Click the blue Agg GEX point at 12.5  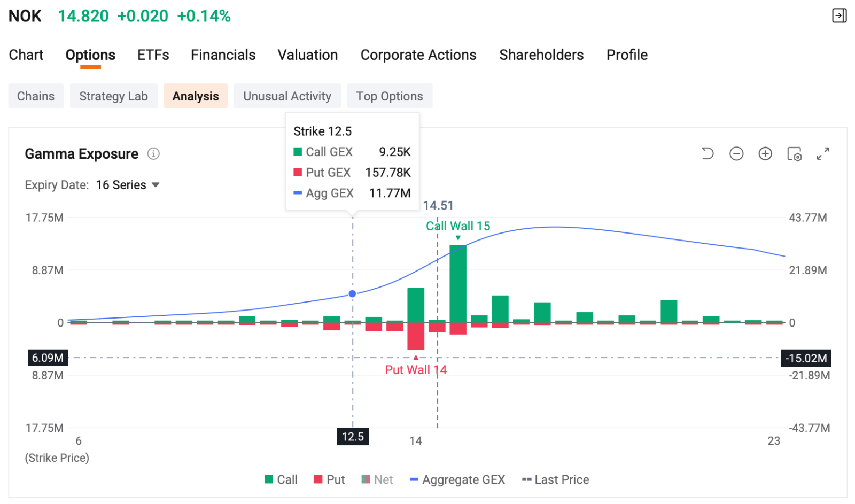tap(352, 294)
